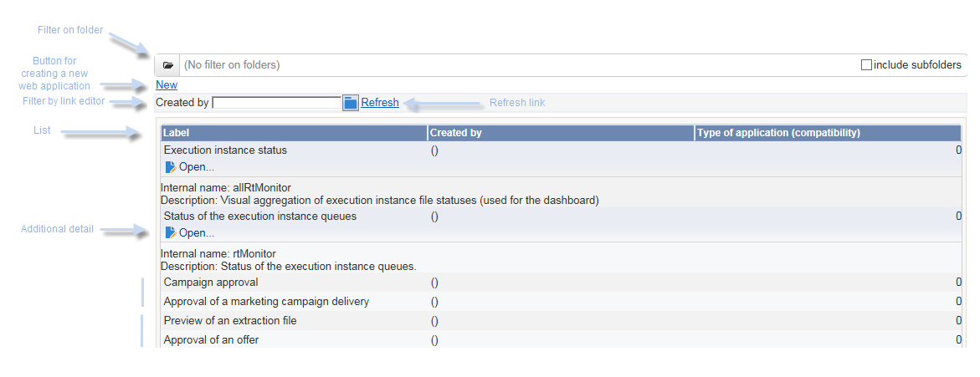Click the Refresh link

[x=380, y=102]
